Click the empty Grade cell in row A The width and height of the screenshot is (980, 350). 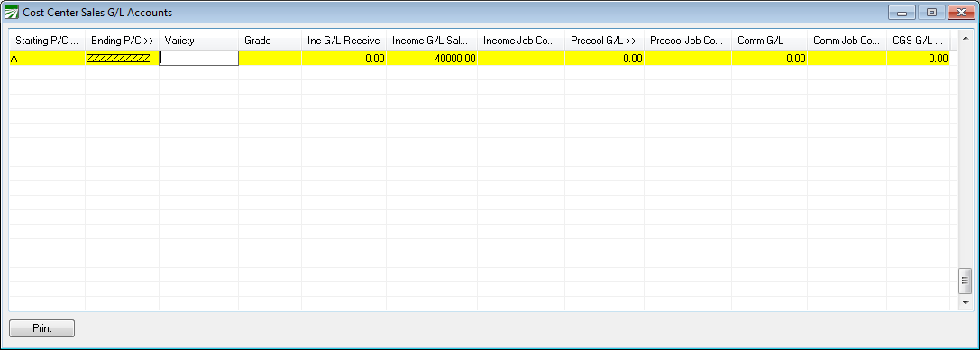coord(270,58)
